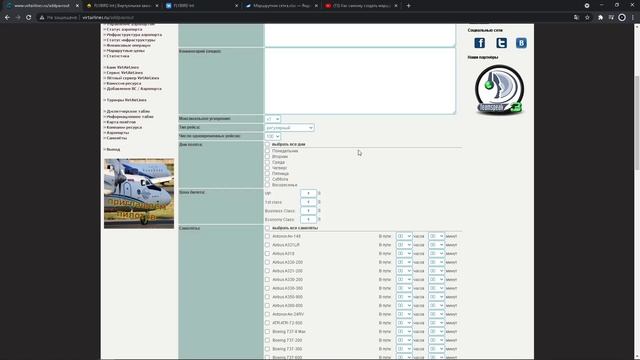Open Диспетчерское табло sidebar link
The width and height of the screenshot is (640, 360).
[128, 111]
